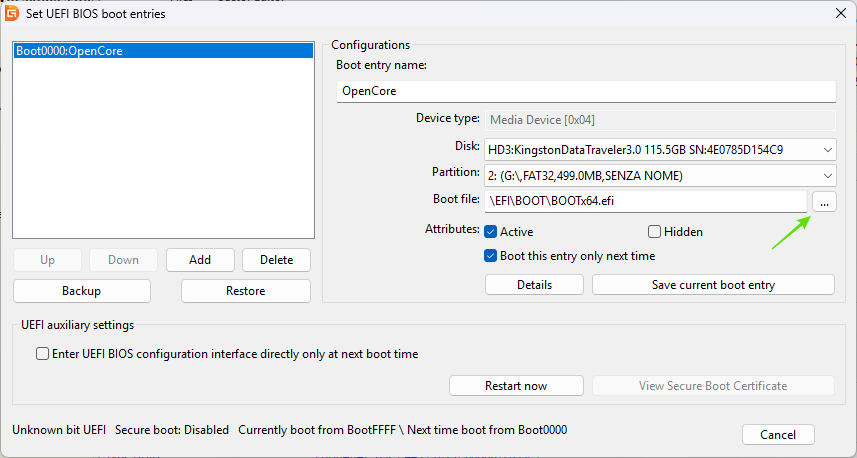
Task: Click Save current boot entry
Action: point(713,285)
